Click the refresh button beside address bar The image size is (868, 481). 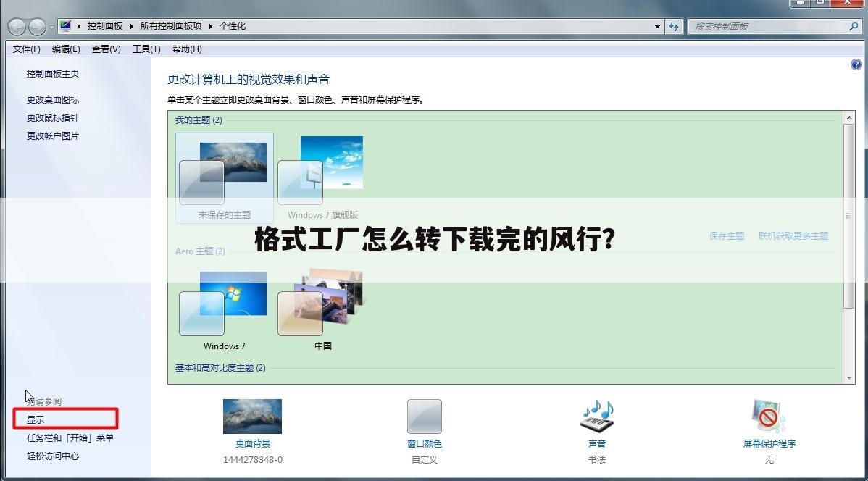pyautogui.click(x=674, y=26)
